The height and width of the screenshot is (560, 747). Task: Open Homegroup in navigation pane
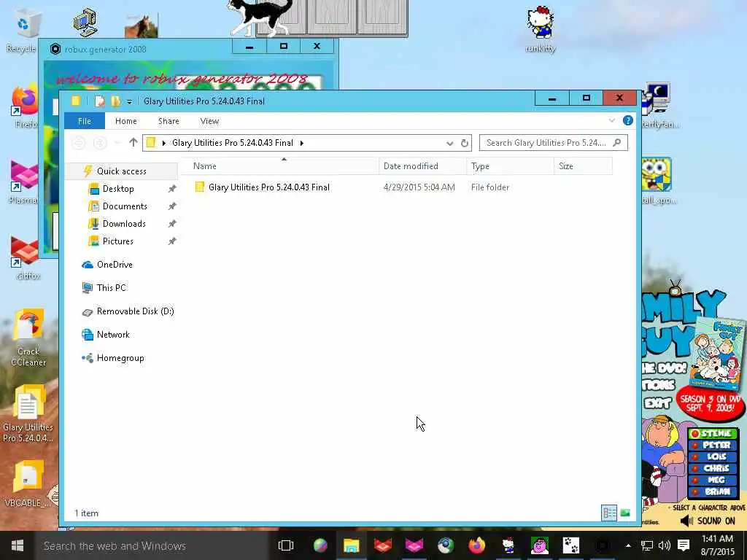pos(120,358)
